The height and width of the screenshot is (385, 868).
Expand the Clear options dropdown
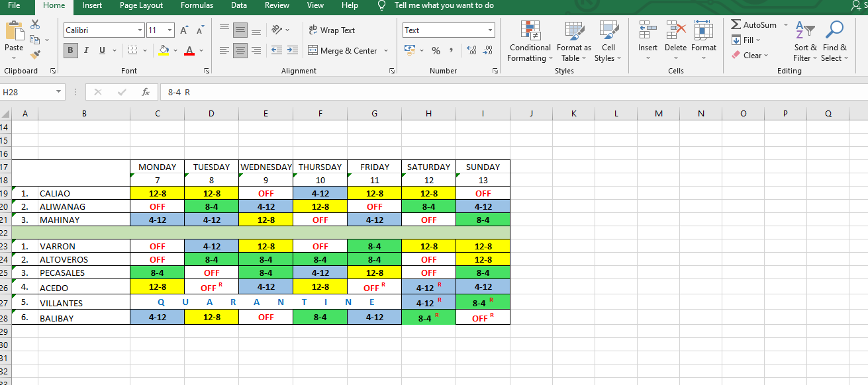click(x=766, y=56)
